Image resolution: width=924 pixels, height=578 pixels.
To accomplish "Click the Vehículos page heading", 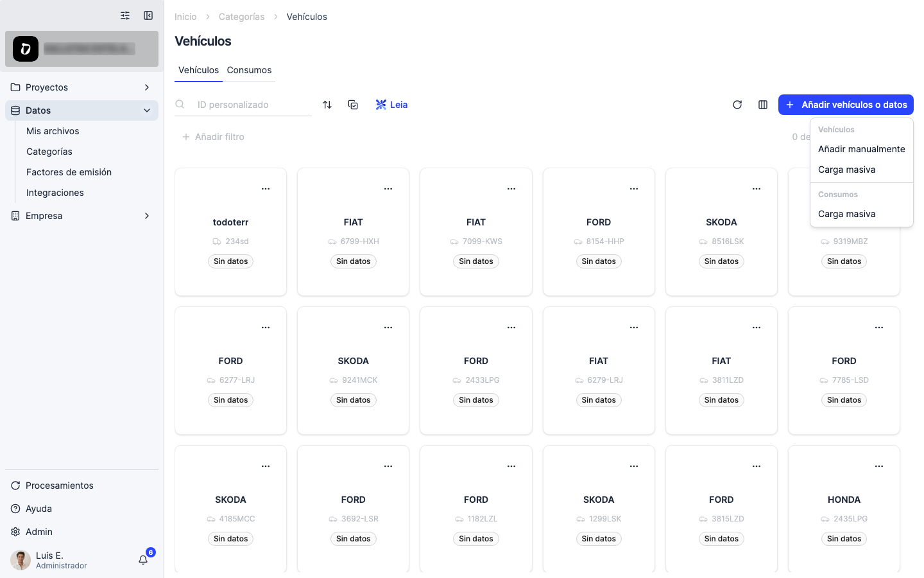I will pyautogui.click(x=203, y=41).
